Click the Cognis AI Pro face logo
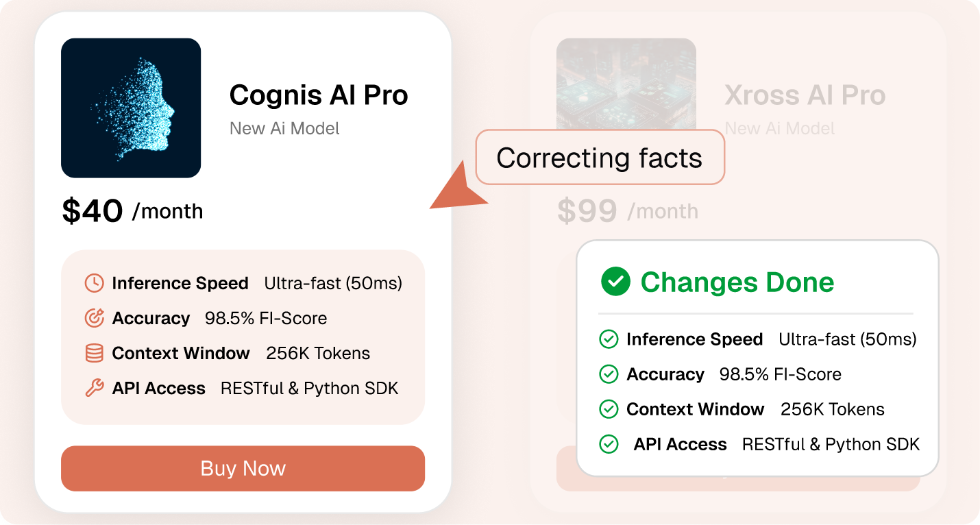 coord(131,108)
